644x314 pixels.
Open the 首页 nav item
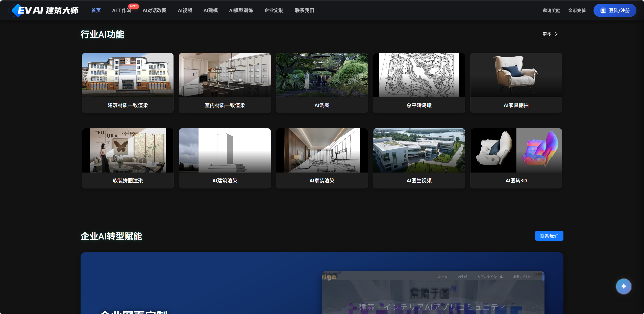coord(96,10)
